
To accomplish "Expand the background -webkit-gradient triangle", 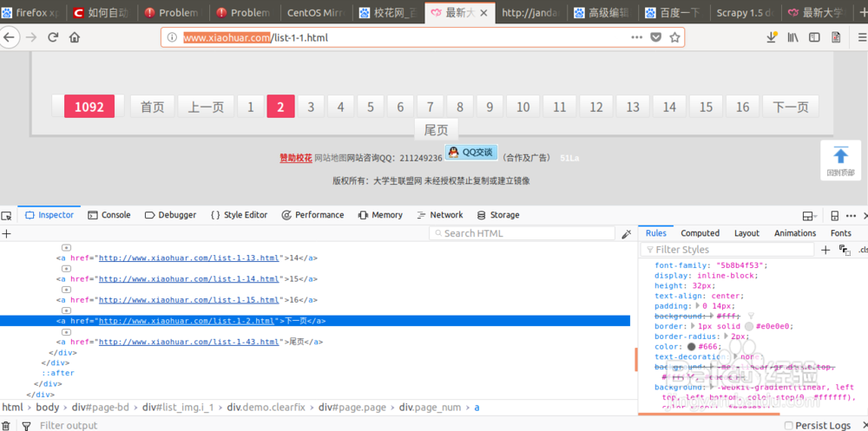I will pos(710,388).
